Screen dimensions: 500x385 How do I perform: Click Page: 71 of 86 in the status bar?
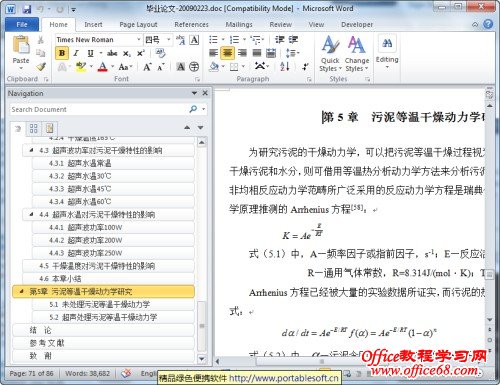point(31,374)
